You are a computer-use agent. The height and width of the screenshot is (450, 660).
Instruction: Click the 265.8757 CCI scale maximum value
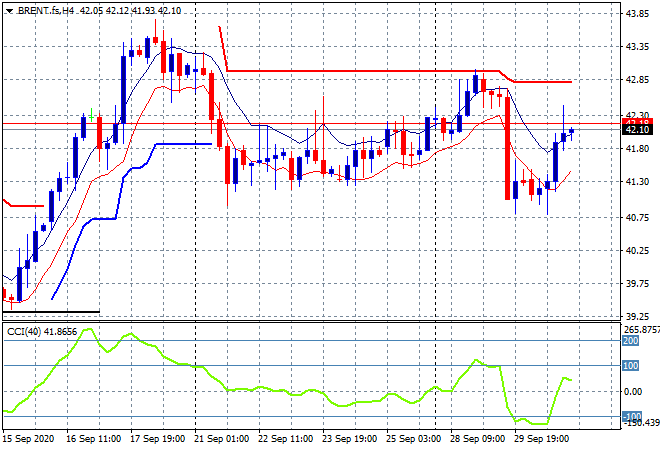[x=641, y=330]
